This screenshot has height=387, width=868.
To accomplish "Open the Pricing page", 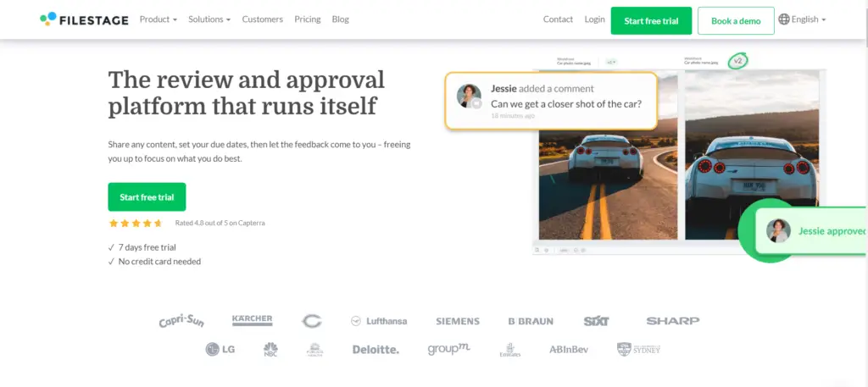I will click(307, 19).
